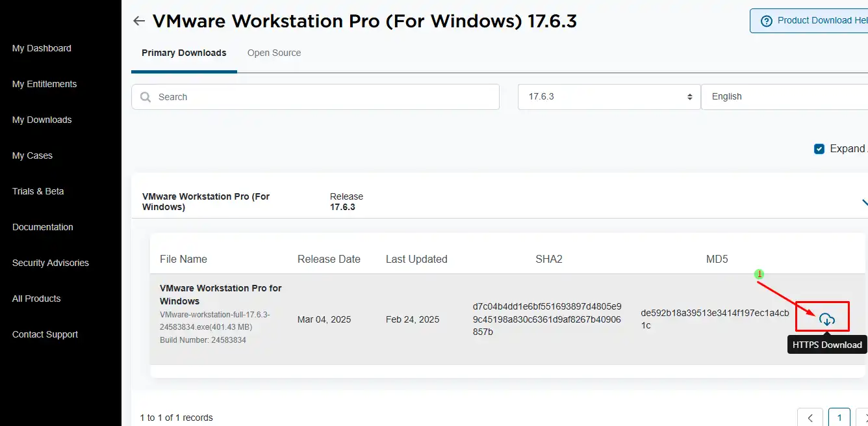Image resolution: width=868 pixels, height=426 pixels.
Task: Open My Downloads from sidebar
Action: [x=42, y=120]
